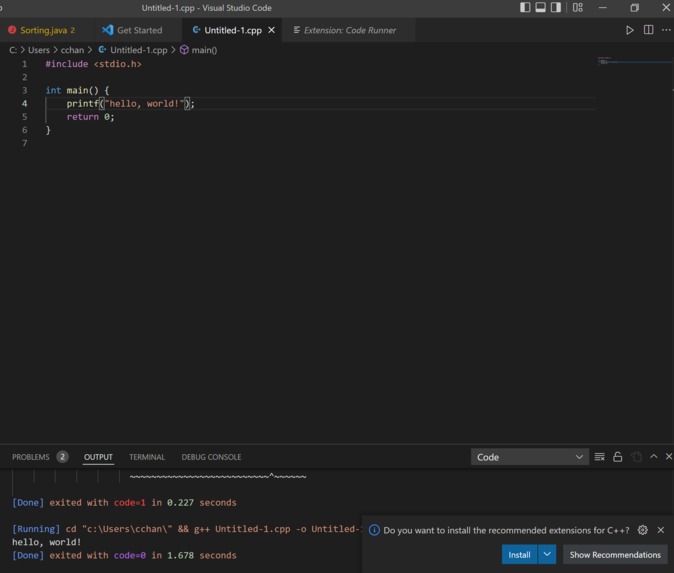The width and height of the screenshot is (674, 573).
Task: Click the 'exited with code=1' output line
Action: tap(124, 503)
